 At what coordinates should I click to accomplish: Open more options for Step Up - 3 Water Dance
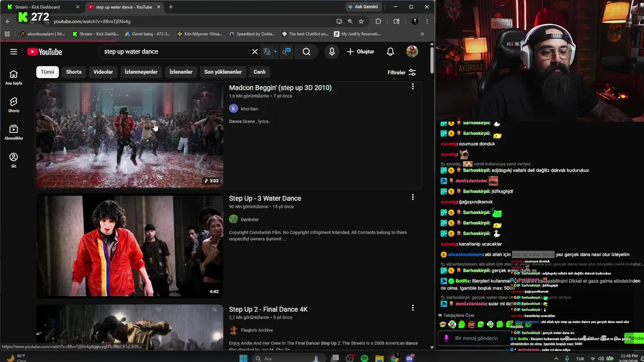413,197
